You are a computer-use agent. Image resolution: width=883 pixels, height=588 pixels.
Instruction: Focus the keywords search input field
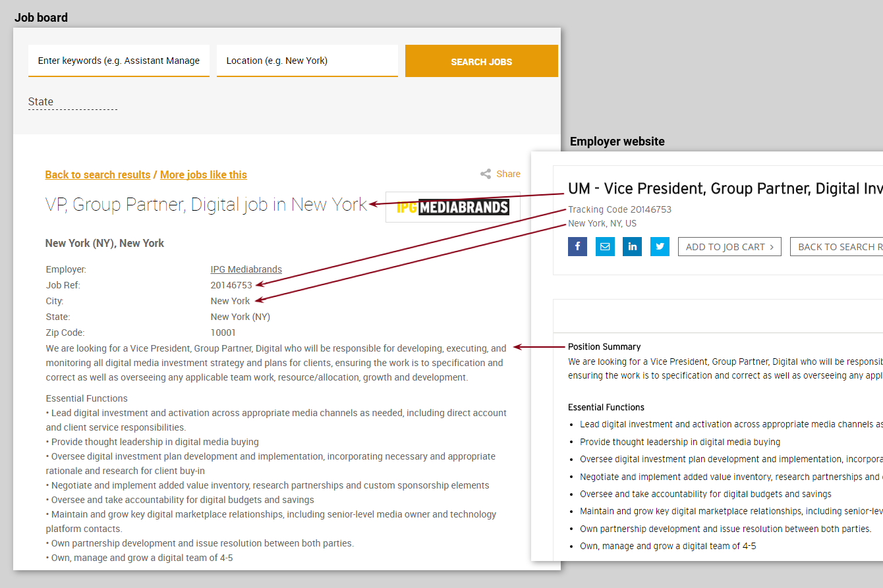coord(119,61)
